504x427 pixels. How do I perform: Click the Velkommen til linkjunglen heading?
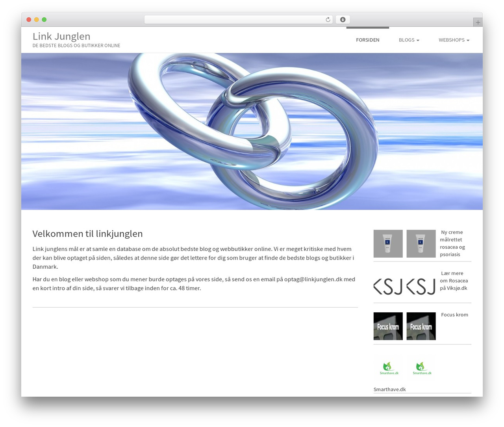point(87,234)
